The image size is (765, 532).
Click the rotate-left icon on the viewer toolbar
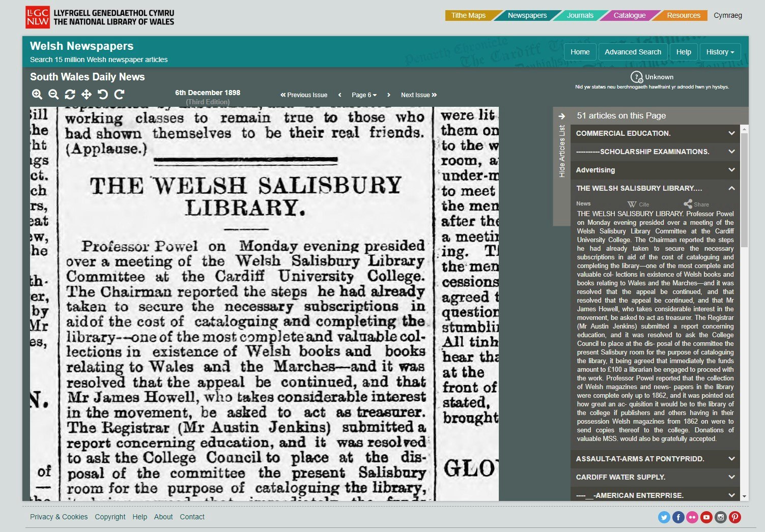click(x=104, y=94)
